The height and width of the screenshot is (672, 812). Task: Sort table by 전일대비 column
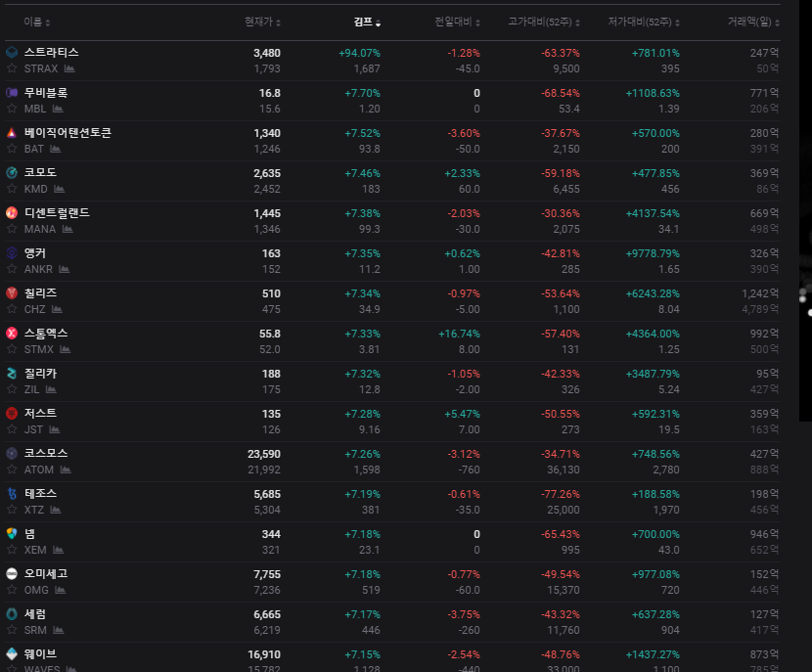pyautogui.click(x=457, y=22)
